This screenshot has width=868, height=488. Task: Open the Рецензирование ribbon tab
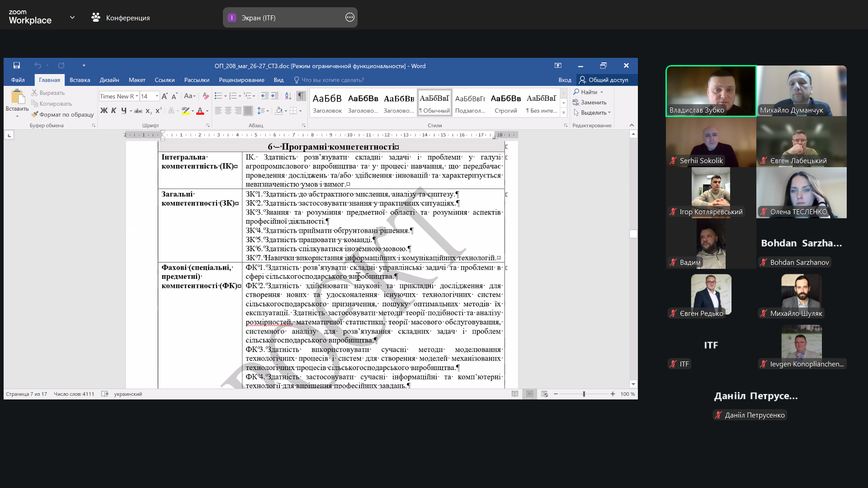pyautogui.click(x=241, y=80)
